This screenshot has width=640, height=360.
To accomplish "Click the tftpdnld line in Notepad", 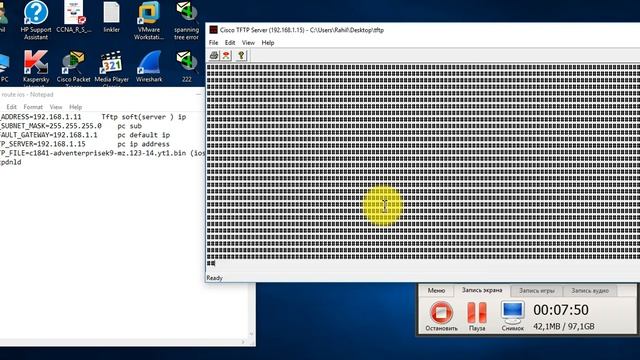I will [11, 162].
